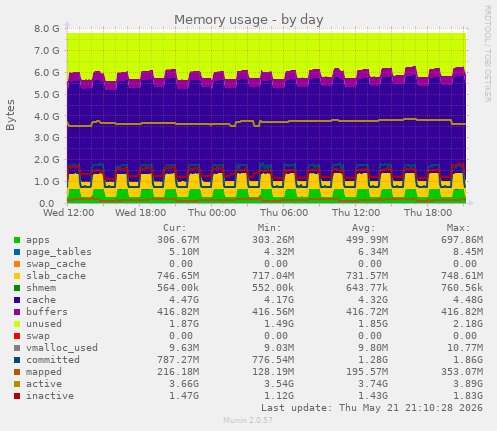Click the 'Wed 12:00' x-axis label

click(x=69, y=213)
